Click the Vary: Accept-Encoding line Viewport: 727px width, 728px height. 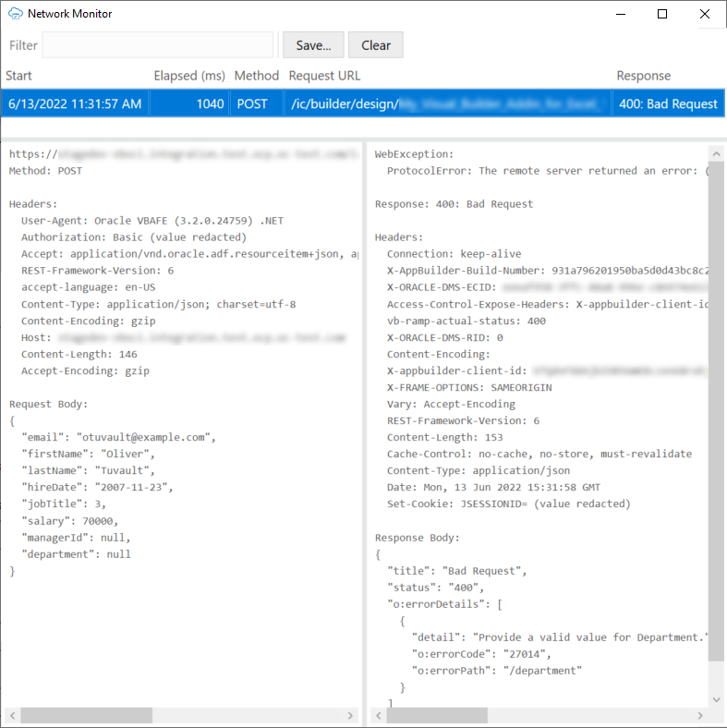[x=451, y=404]
